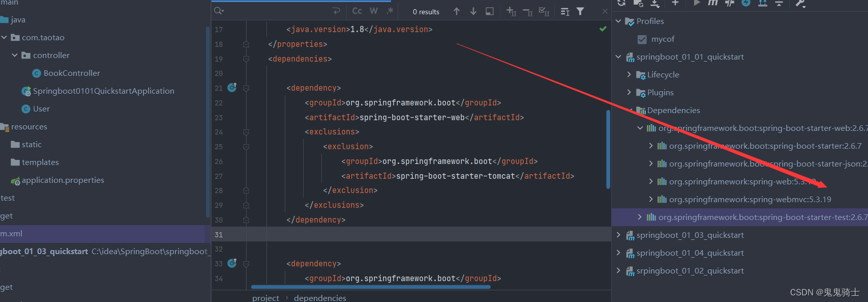Click the bean gutter icon on line 33
868x302 pixels.
[x=232, y=263]
